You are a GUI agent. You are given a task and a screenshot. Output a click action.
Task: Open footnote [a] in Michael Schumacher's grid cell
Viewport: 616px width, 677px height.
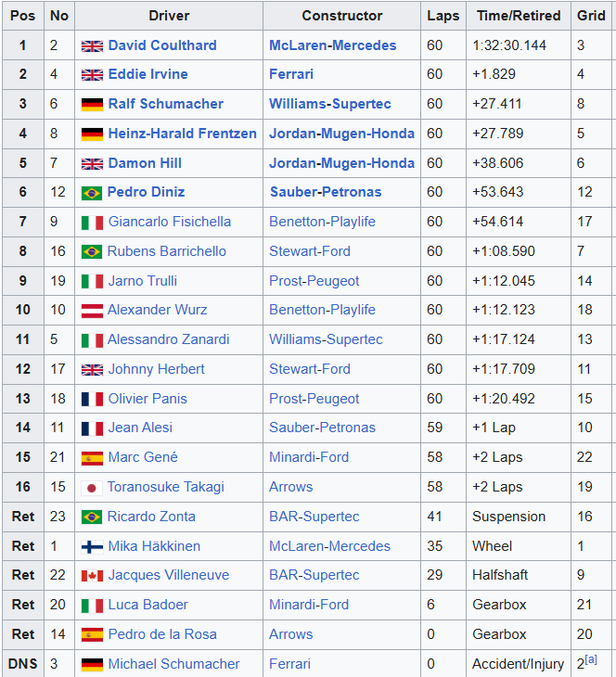pyautogui.click(x=591, y=659)
